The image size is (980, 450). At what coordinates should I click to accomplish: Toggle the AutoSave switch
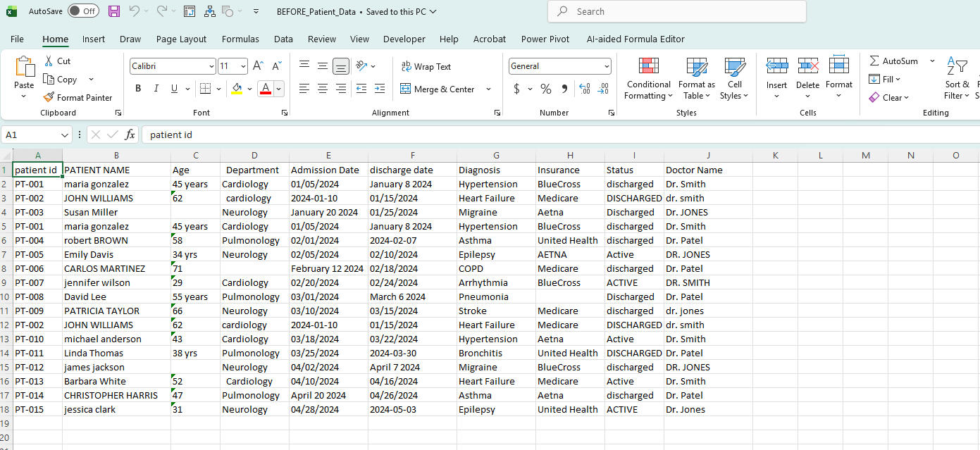click(x=83, y=11)
